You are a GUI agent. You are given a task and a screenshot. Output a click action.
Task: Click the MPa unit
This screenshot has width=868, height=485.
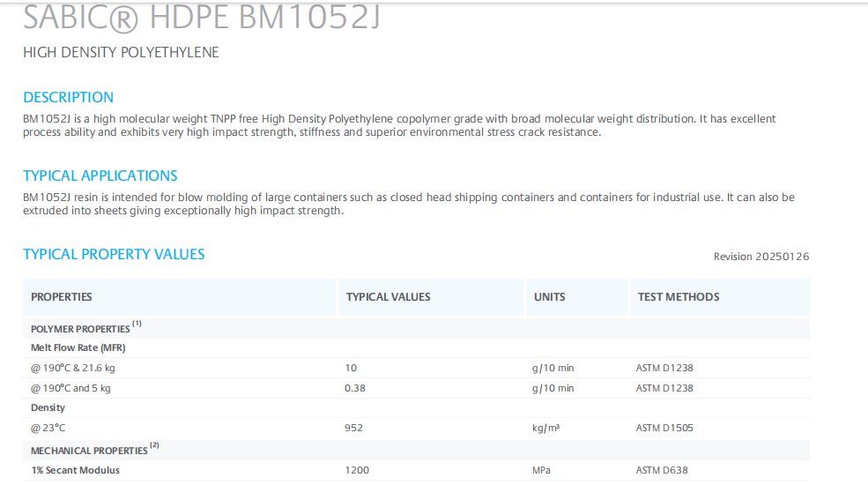(541, 471)
